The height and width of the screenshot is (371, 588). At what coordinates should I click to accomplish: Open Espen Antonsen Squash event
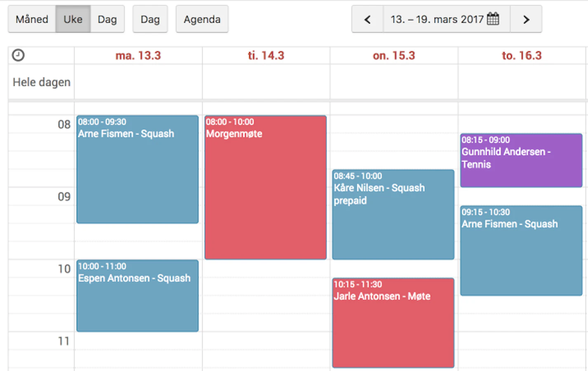coord(137,296)
